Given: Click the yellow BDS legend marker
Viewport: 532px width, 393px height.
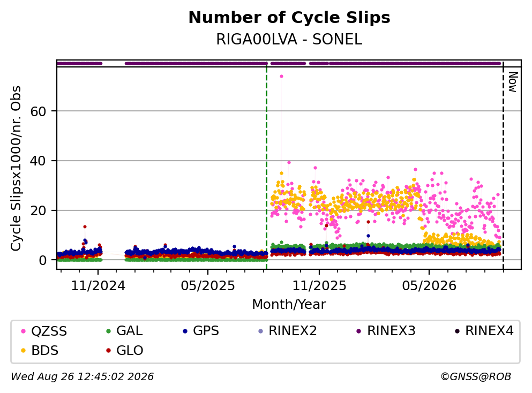Looking at the screenshot, I should [x=24, y=350].
